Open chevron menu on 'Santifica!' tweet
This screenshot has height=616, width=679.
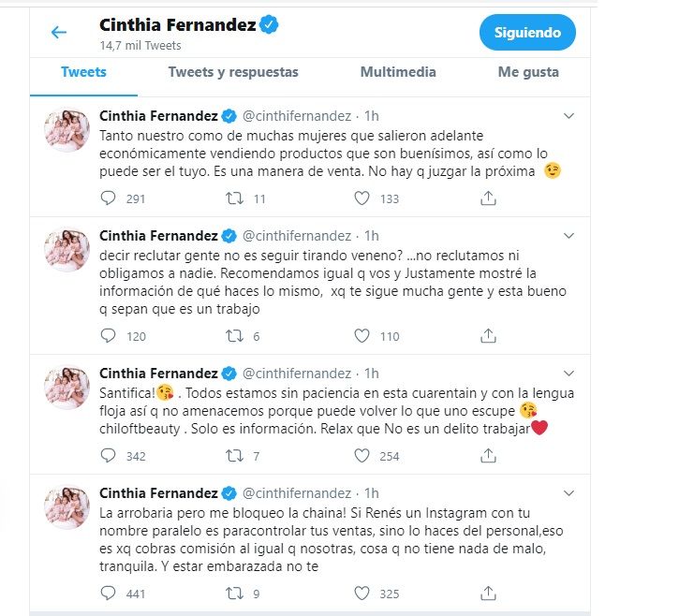tap(568, 374)
